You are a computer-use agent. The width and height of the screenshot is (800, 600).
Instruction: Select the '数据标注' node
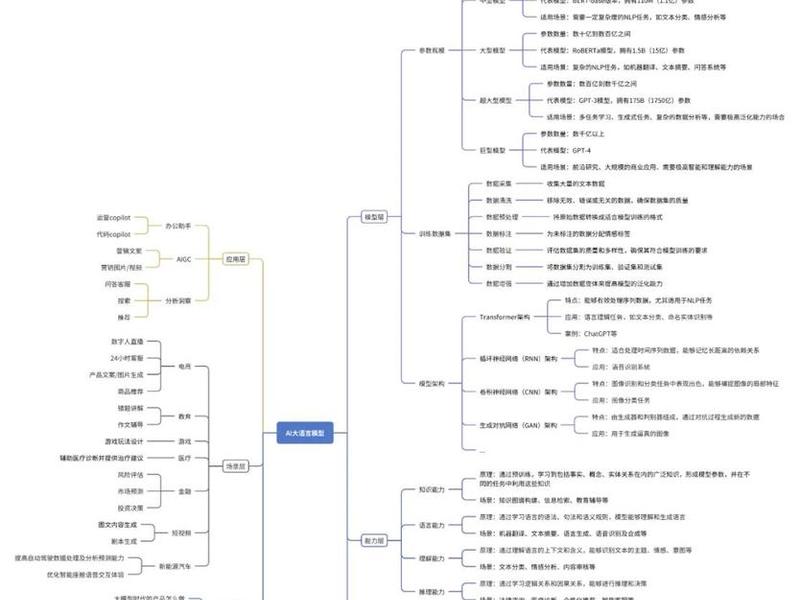pos(498,234)
